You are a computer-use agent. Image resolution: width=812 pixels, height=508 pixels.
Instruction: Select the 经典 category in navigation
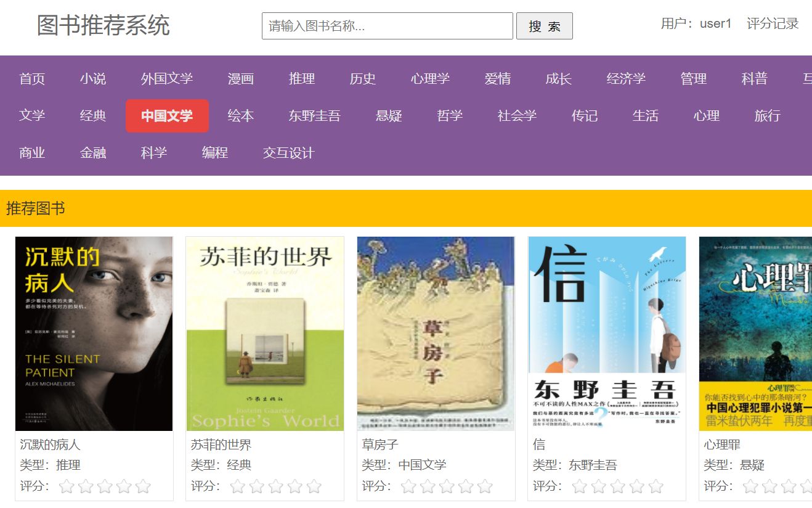93,116
